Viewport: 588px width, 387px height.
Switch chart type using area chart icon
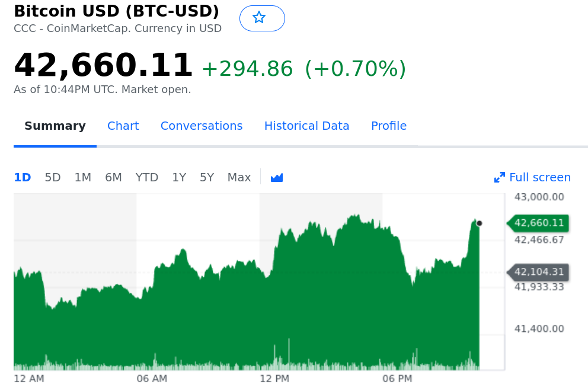277,177
